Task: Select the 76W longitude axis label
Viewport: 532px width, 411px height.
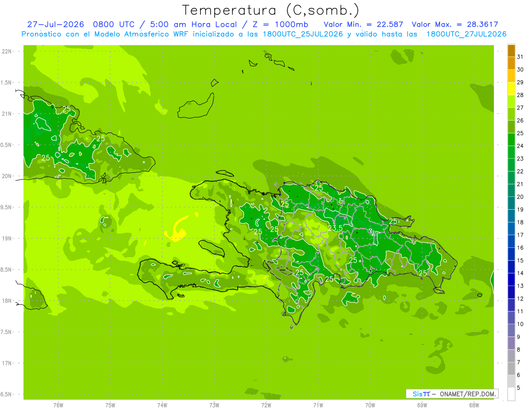Action: tap(58, 405)
